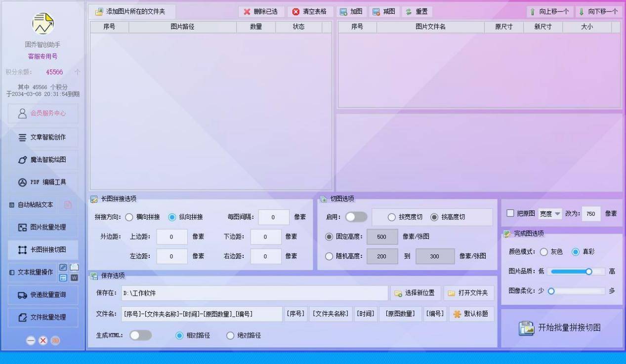This screenshot has width=626, height=364.
Task: Switch to 图片批量处理 in the sidebar
Action: (x=42, y=227)
